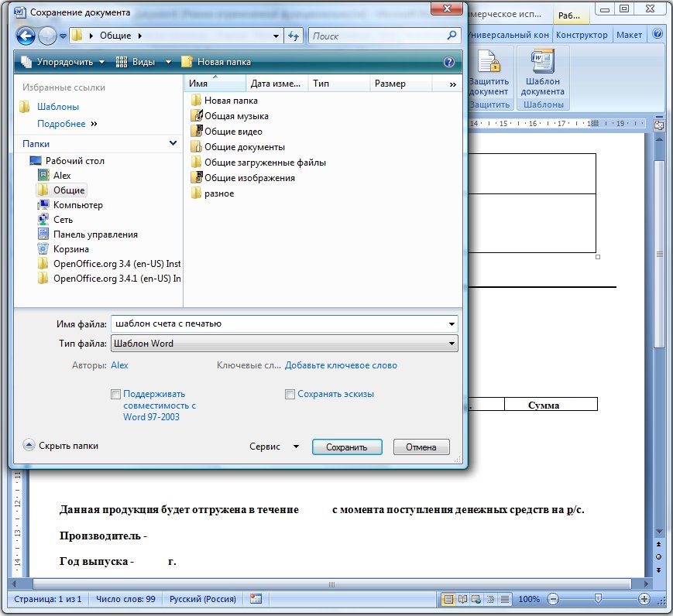Viewport: 673px width, 616px height.
Task: Click the zoom out minus button
Action: [553, 599]
